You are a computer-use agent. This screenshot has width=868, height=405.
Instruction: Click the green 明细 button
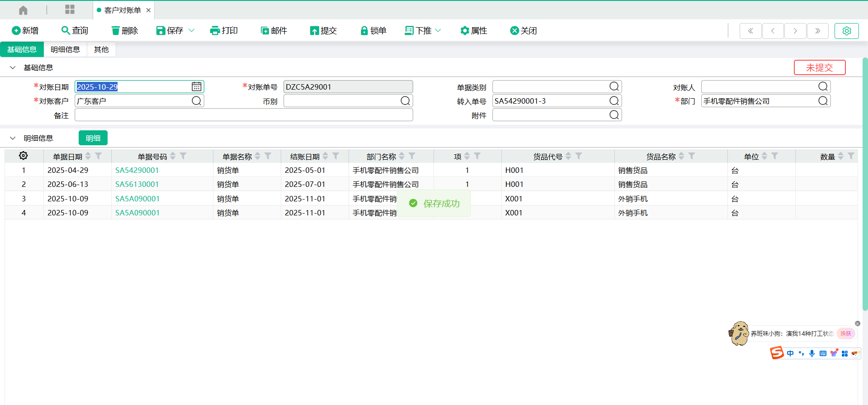[x=93, y=138]
